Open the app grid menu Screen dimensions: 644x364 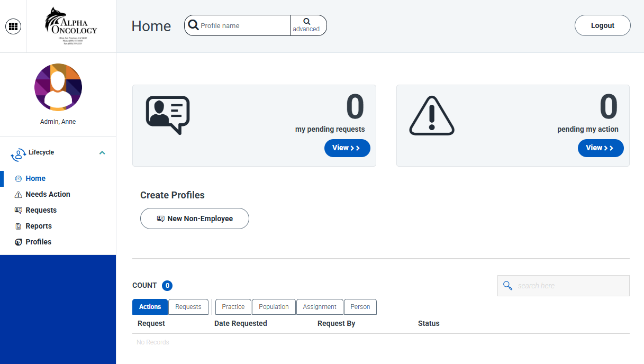pyautogui.click(x=13, y=26)
